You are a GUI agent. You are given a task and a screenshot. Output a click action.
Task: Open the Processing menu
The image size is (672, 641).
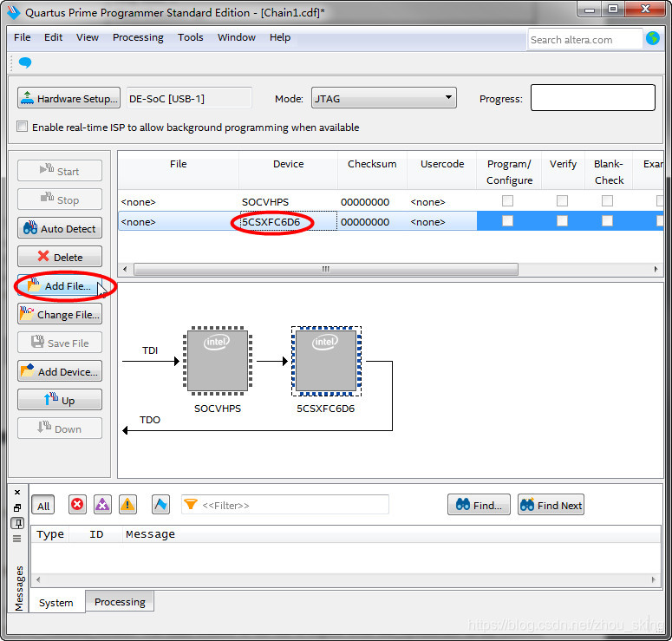tap(138, 37)
